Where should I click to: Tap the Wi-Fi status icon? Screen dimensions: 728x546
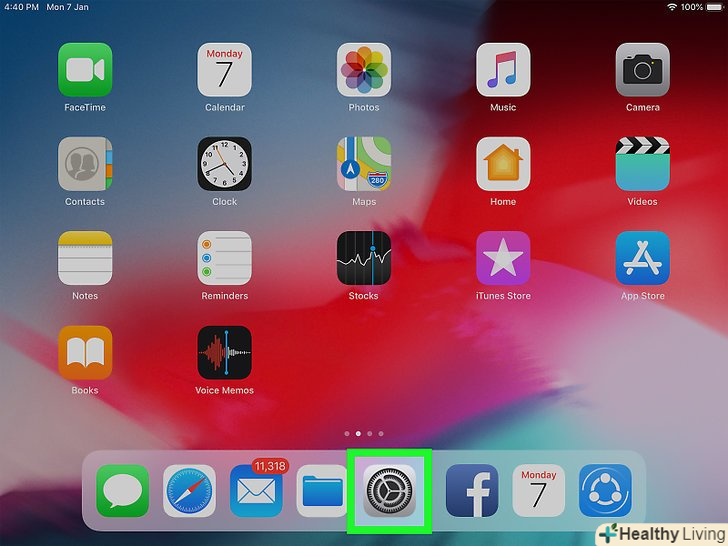click(672, 7)
